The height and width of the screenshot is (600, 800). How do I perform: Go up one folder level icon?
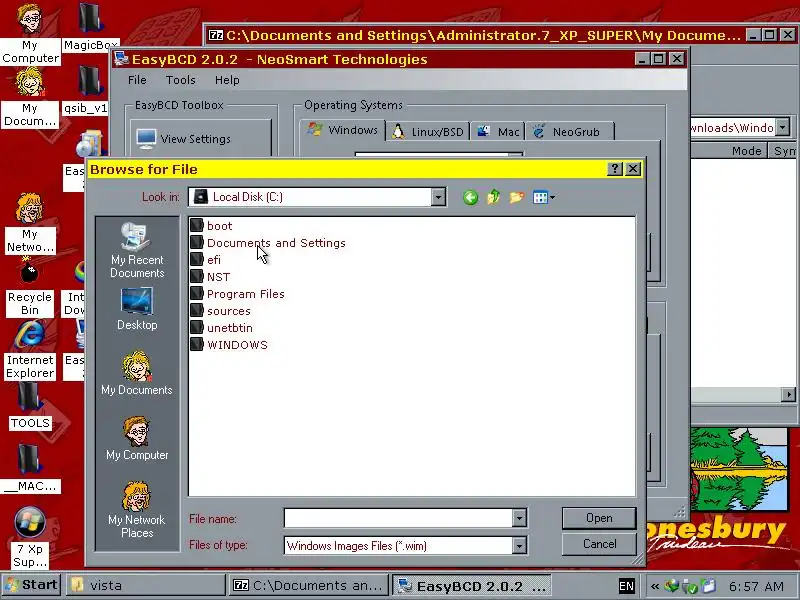pos(493,197)
